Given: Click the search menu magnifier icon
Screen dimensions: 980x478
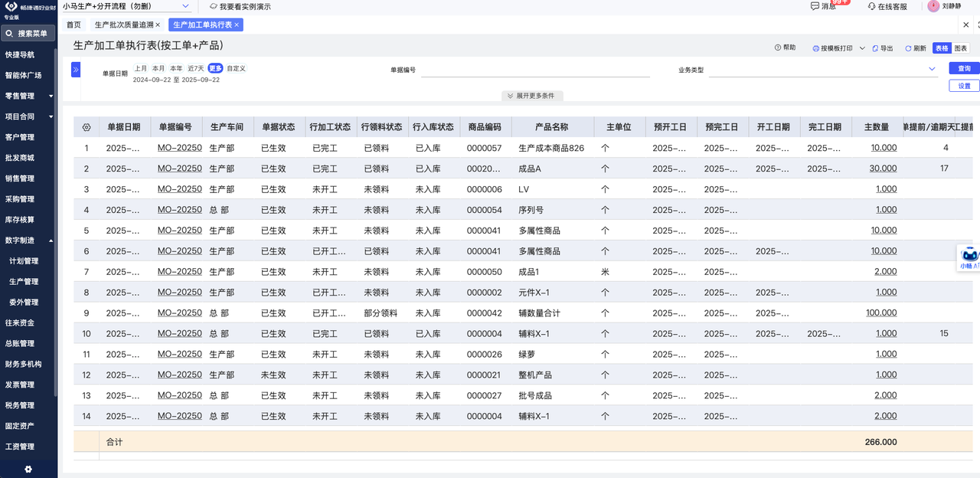Looking at the screenshot, I should [9, 34].
